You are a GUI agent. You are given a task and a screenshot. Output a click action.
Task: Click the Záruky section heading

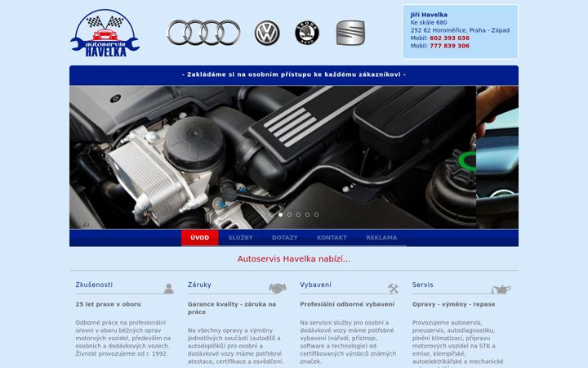[199, 285]
